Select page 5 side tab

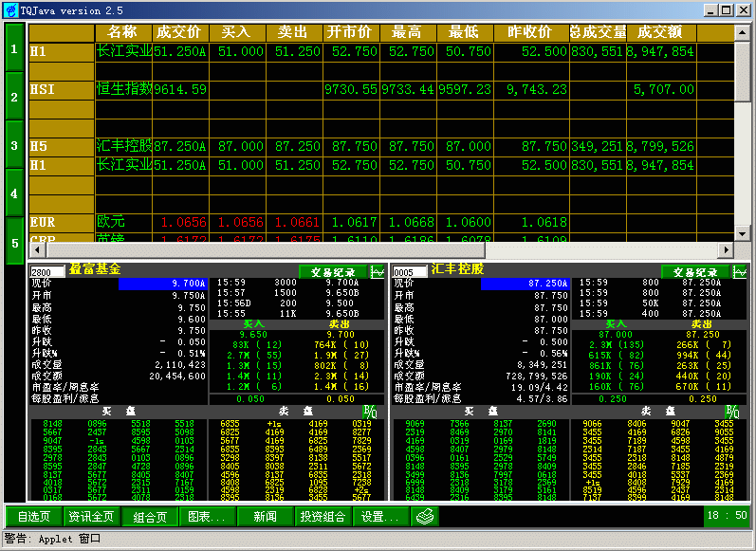(14, 243)
